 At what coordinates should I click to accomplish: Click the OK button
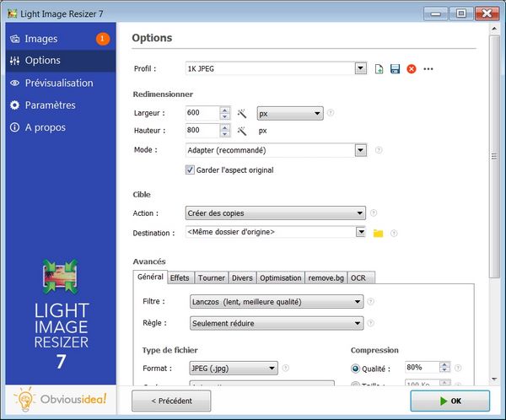(x=450, y=401)
